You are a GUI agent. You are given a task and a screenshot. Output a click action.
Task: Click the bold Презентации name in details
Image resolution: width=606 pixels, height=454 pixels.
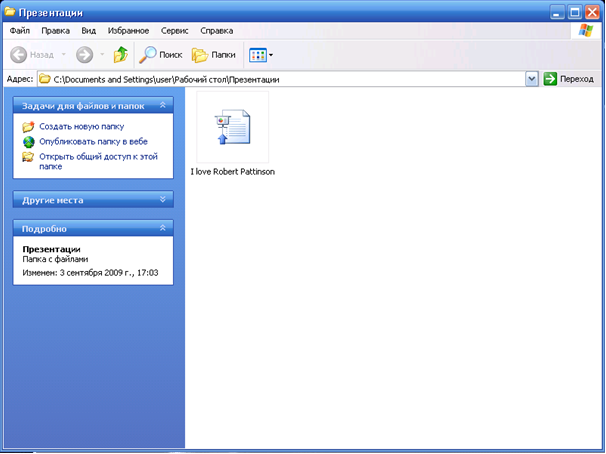51,249
